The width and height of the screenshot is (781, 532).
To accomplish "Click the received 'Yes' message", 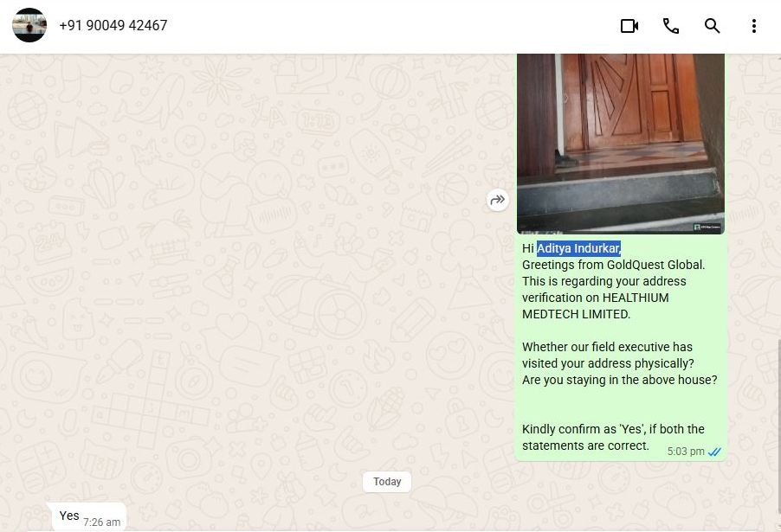I will [x=89, y=516].
